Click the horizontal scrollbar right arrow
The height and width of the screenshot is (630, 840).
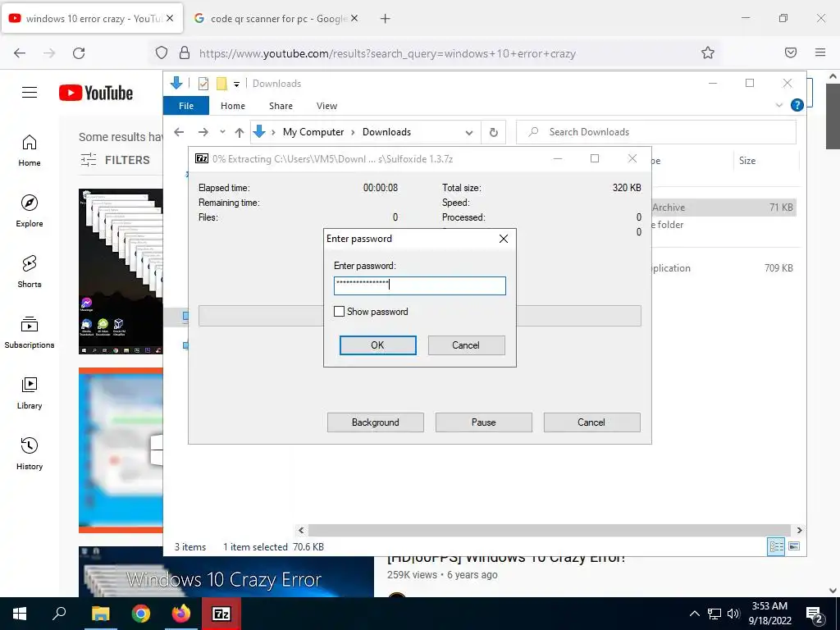coord(799,530)
